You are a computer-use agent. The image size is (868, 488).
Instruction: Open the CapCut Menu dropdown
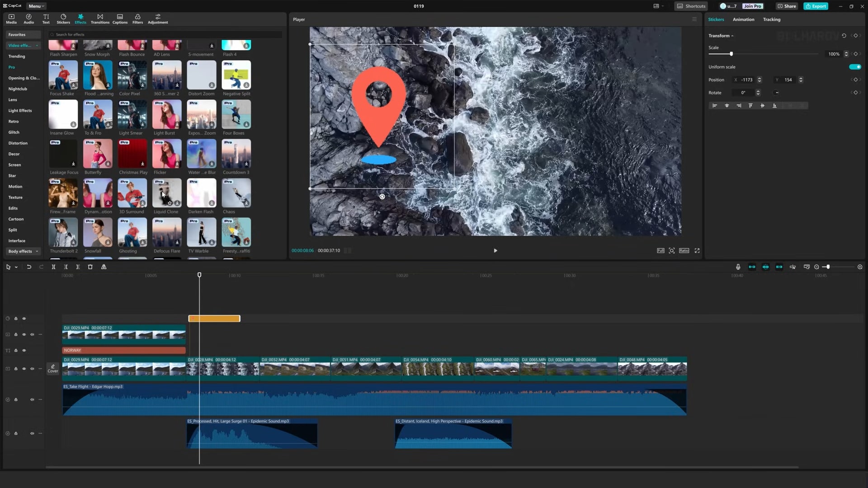click(36, 6)
